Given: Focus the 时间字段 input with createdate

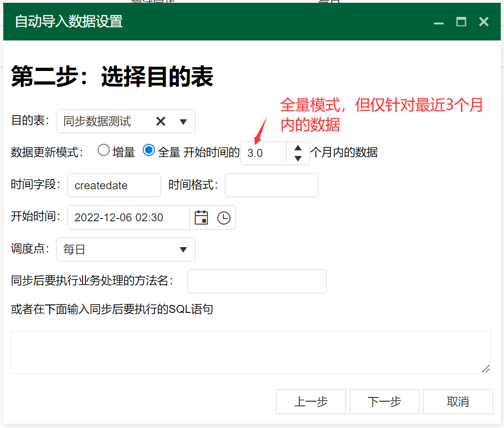Looking at the screenshot, I should (x=114, y=186).
